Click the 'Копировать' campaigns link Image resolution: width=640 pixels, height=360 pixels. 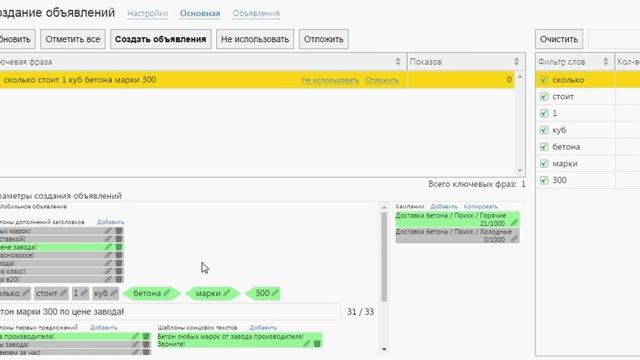click(x=480, y=207)
